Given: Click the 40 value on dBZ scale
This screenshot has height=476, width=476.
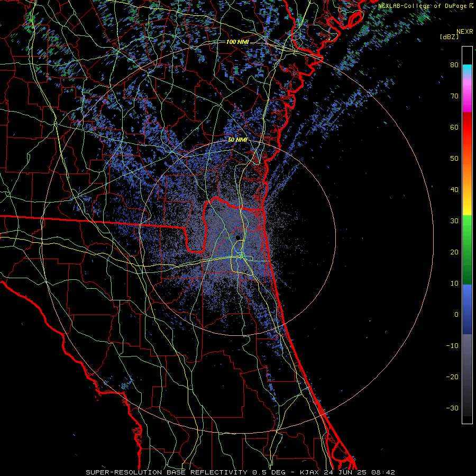Looking at the screenshot, I should (454, 190).
